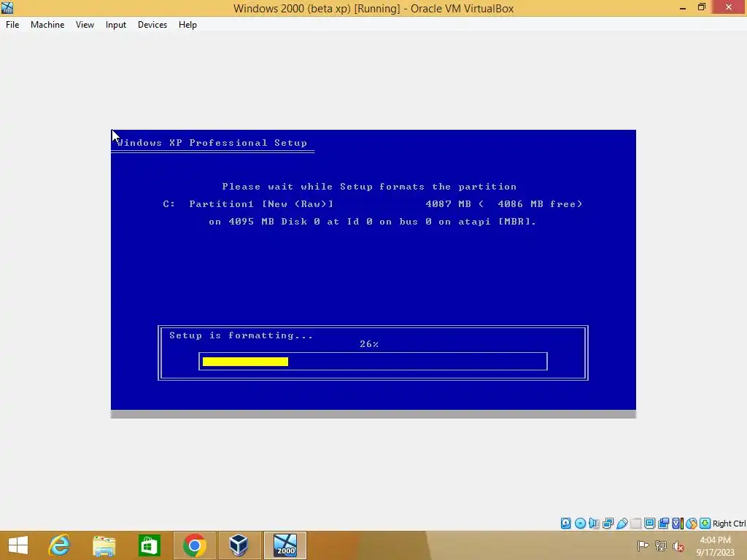The width and height of the screenshot is (747, 560).
Task: Close the VirtualBox VM window
Action: pyautogui.click(x=729, y=7)
